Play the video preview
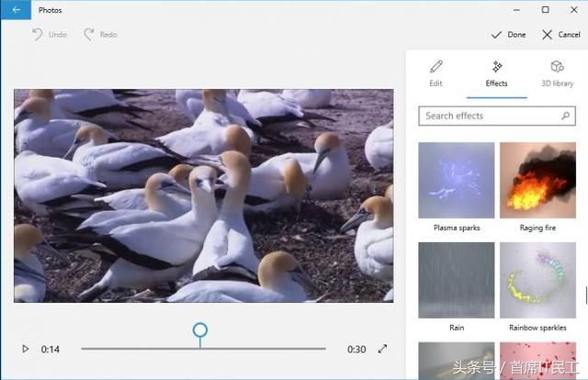The image size is (588, 380). (x=25, y=349)
